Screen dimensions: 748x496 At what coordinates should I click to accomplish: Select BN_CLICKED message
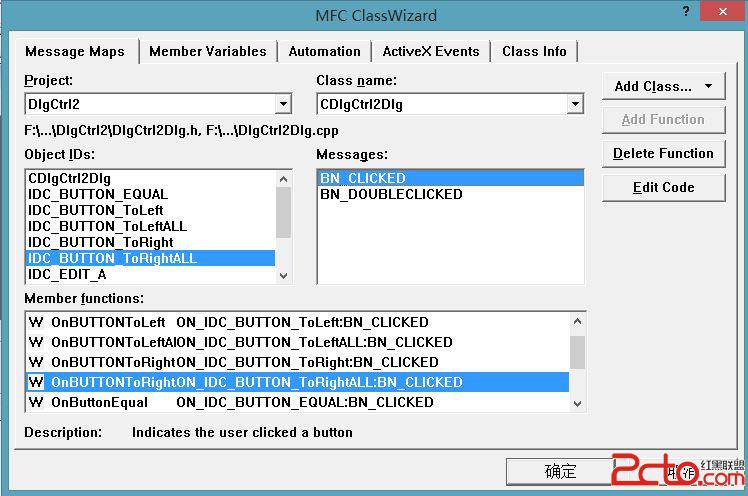click(450, 178)
